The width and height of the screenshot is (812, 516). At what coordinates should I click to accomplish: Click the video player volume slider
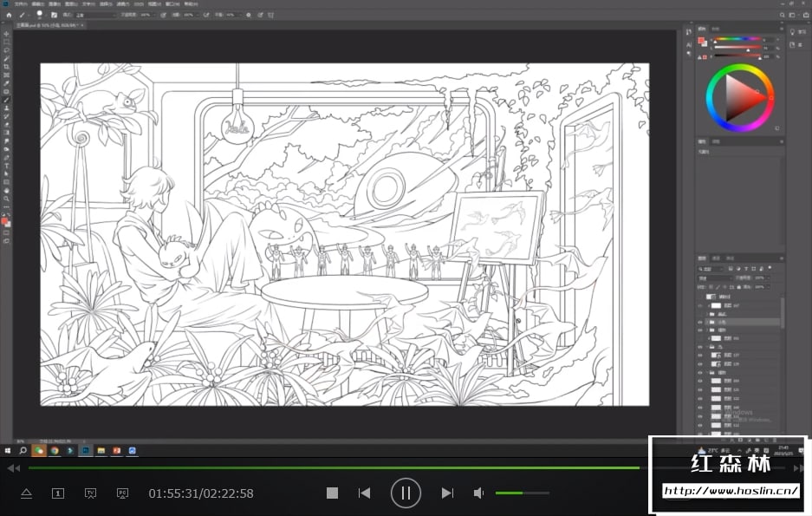coord(522,493)
